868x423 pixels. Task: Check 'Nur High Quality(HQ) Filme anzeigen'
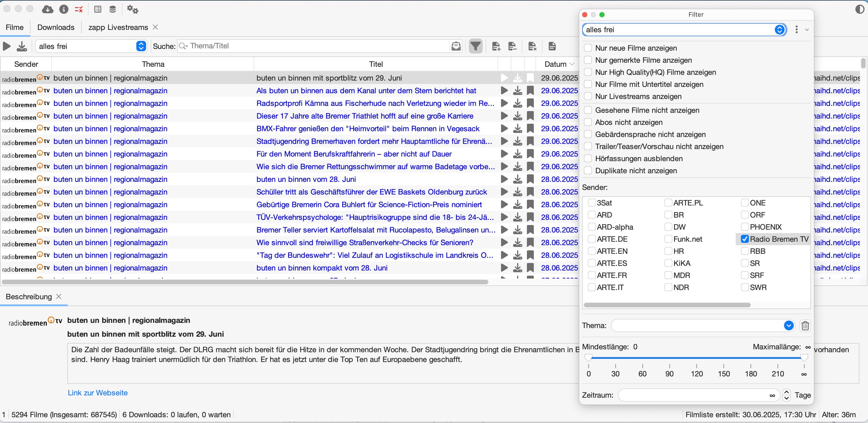(588, 72)
